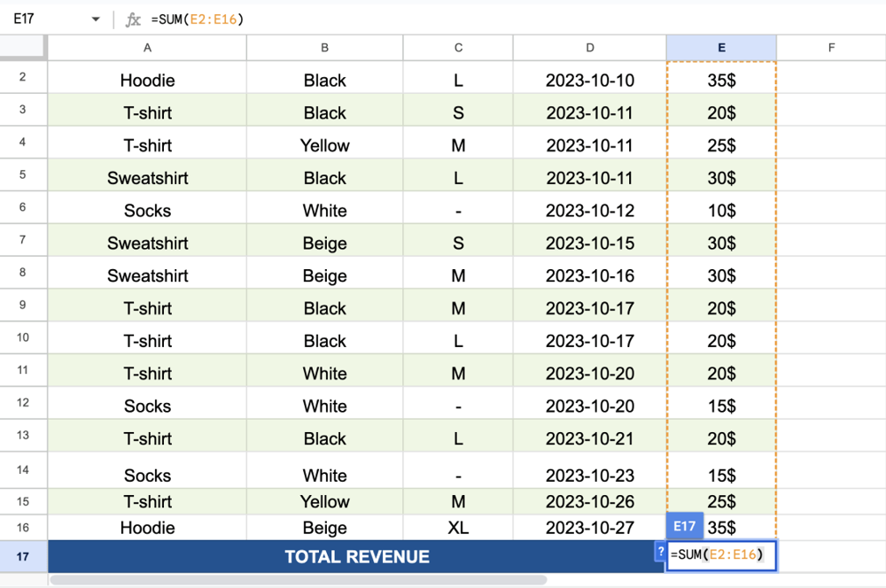Click the Name box showing E17
The height and width of the screenshot is (588, 886).
(44, 19)
